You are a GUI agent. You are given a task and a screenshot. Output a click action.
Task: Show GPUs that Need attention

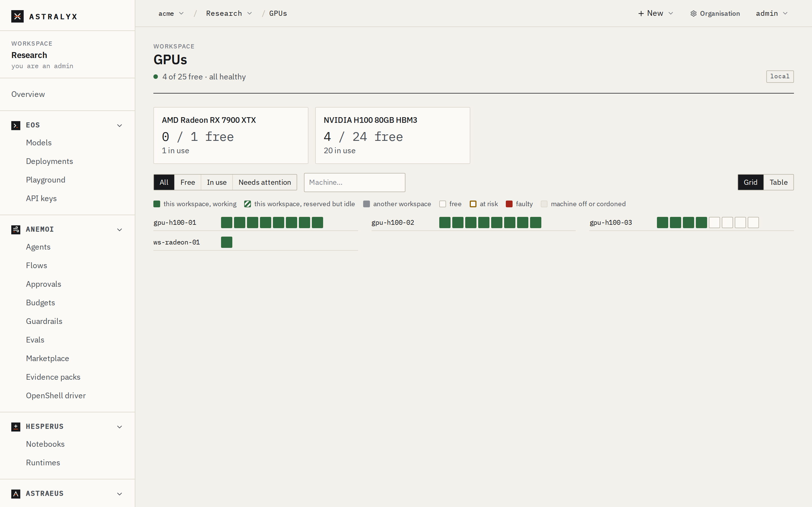pyautogui.click(x=265, y=183)
